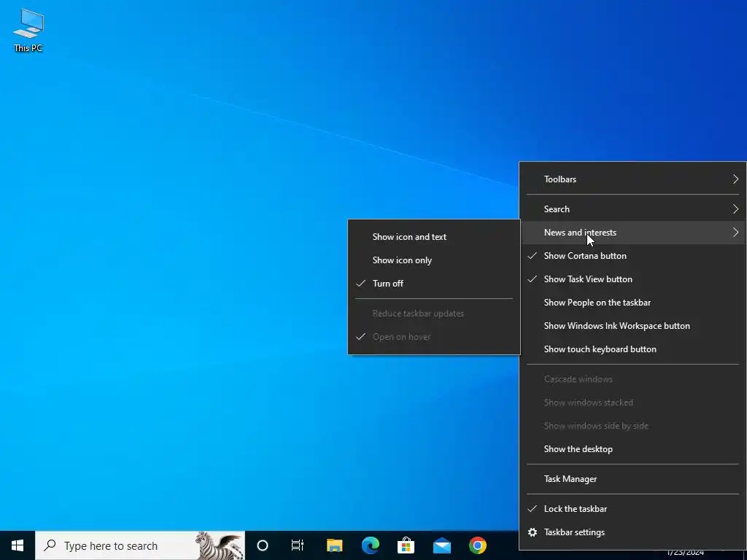Launch Google Chrome from the taskbar
Screen dimensions: 747x560
point(477,545)
